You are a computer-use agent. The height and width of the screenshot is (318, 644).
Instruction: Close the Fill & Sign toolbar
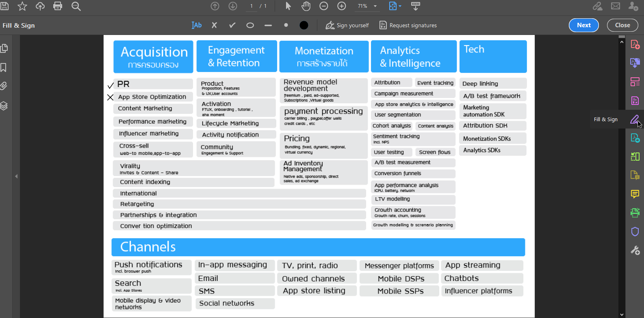[622, 25]
